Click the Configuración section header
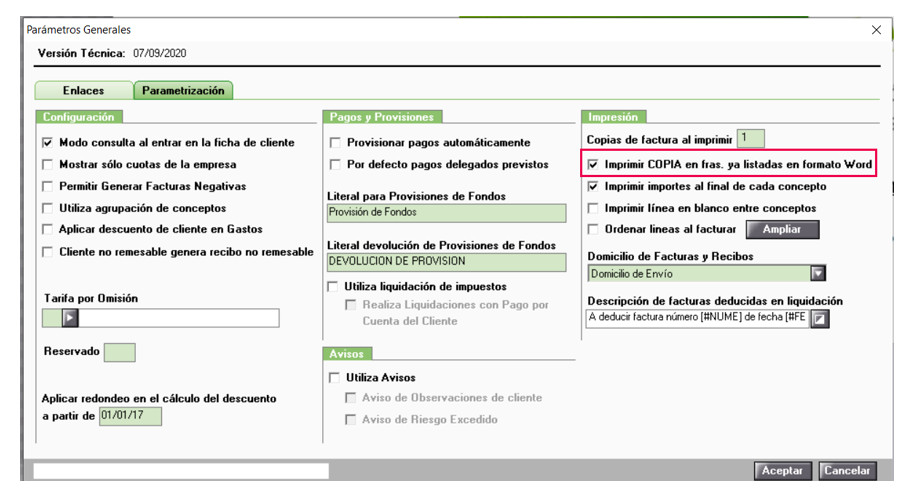 (x=78, y=117)
